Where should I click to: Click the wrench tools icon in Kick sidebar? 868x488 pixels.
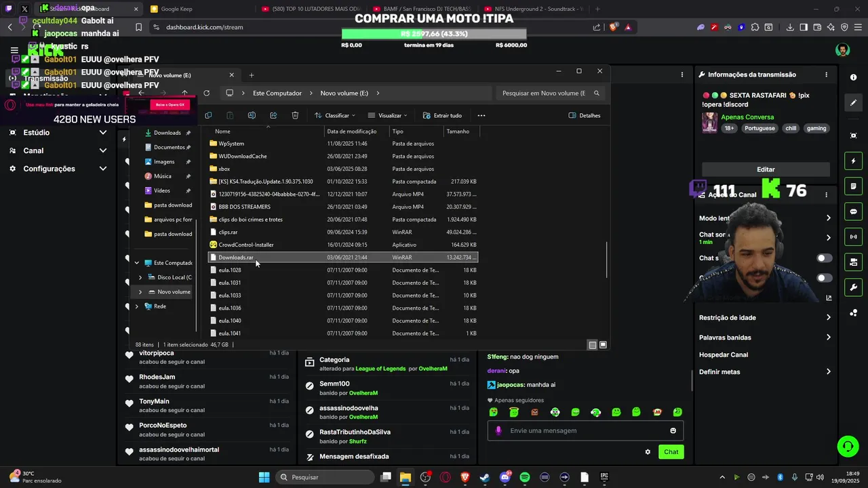854,287
